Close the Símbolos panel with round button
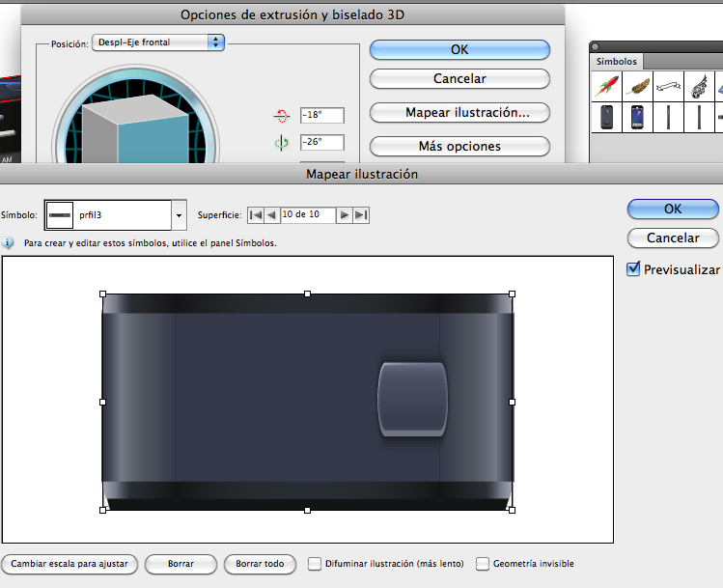The width and height of the screenshot is (723, 588). click(x=595, y=46)
